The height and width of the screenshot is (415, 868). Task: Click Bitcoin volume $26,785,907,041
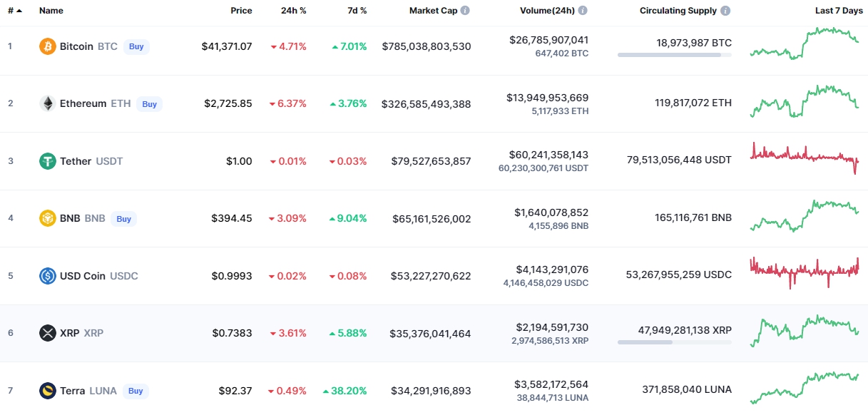[x=549, y=40]
